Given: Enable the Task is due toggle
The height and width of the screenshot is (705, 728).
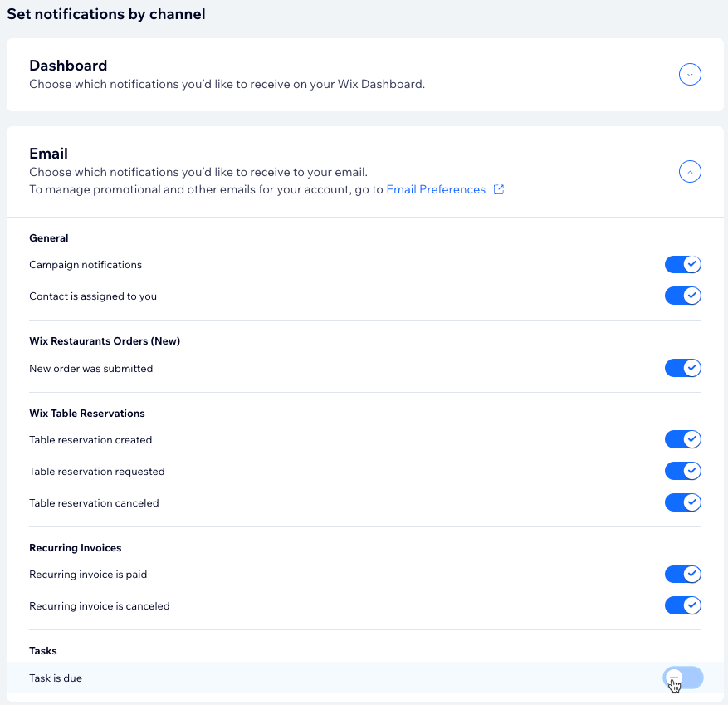Looking at the screenshot, I should click(682, 678).
